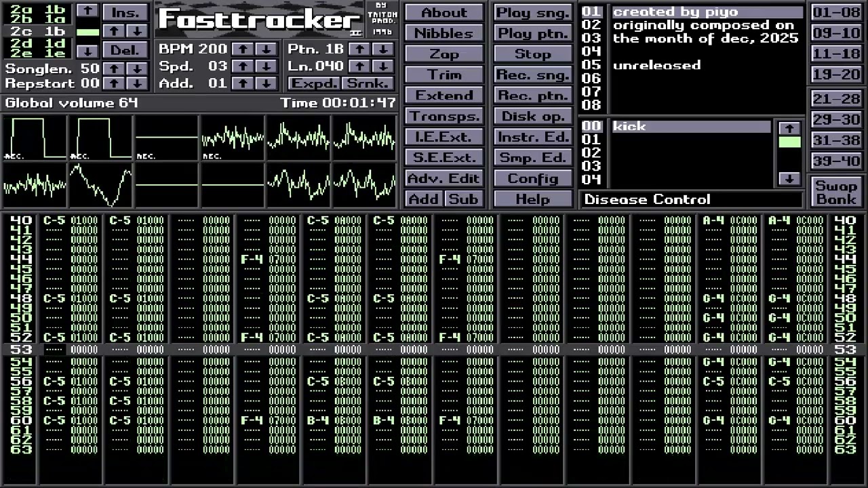Viewport: 868px width, 488px height.
Task: Lower Repstart with its down arrow
Action: pyautogui.click(x=137, y=83)
